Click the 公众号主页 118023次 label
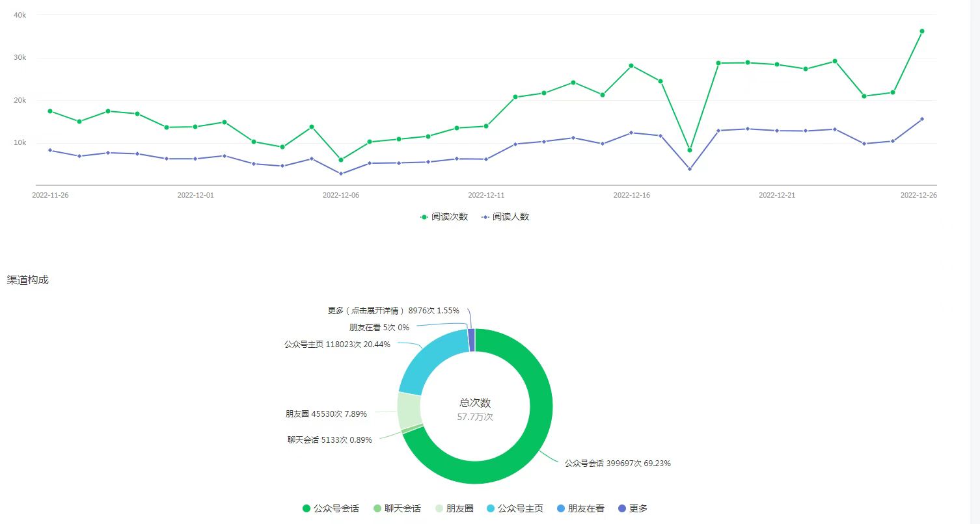 [337, 345]
